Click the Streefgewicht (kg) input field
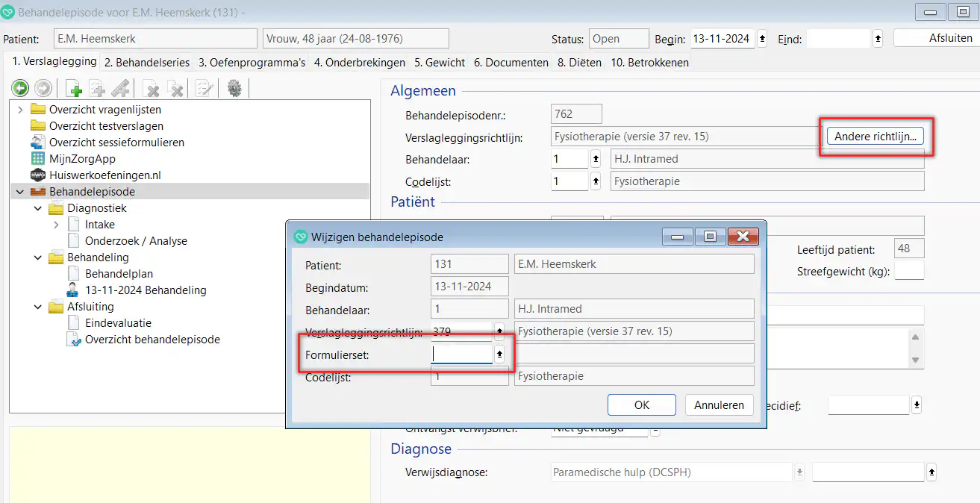The image size is (980, 503). [909, 271]
